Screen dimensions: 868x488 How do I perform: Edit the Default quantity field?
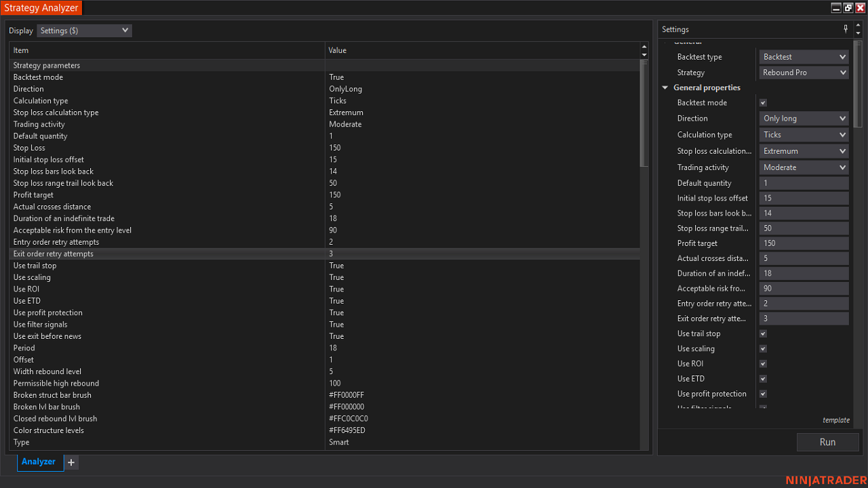coord(804,183)
